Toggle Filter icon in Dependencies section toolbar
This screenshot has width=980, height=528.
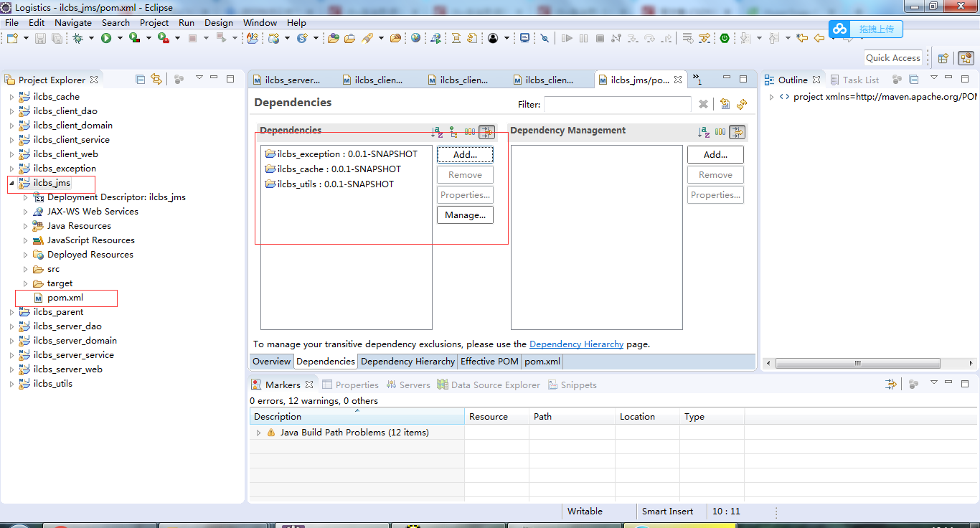(487, 132)
